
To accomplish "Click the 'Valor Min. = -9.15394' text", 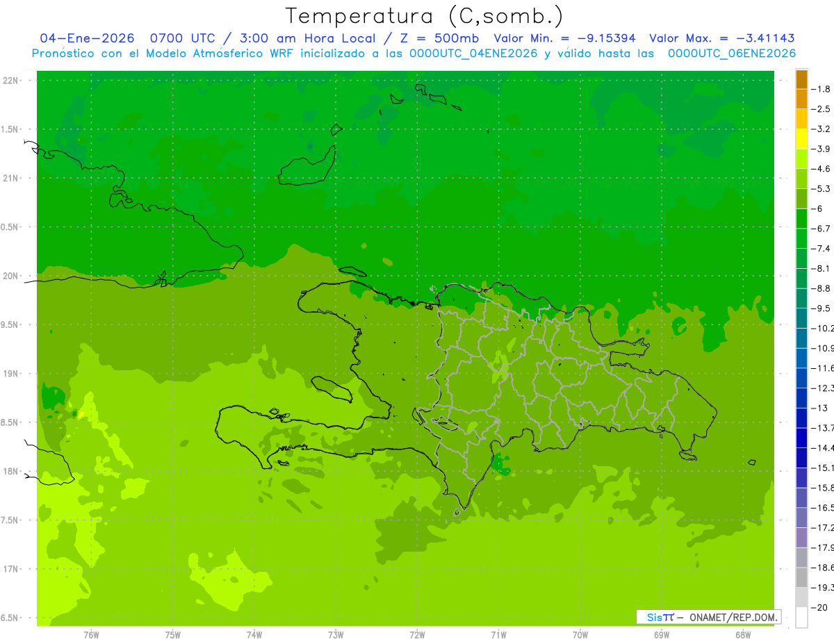I will point(564,38).
